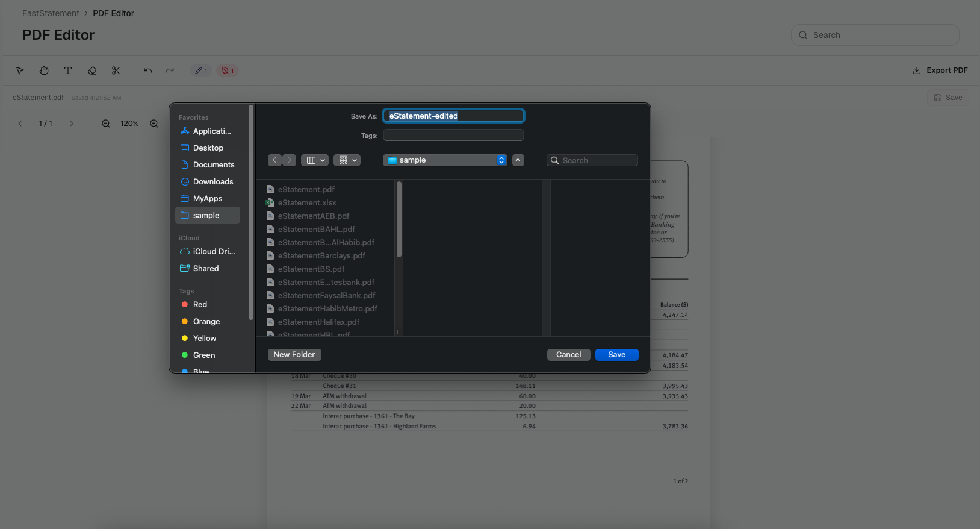Select the Text tool
The width and height of the screenshot is (980, 529).
(68, 70)
